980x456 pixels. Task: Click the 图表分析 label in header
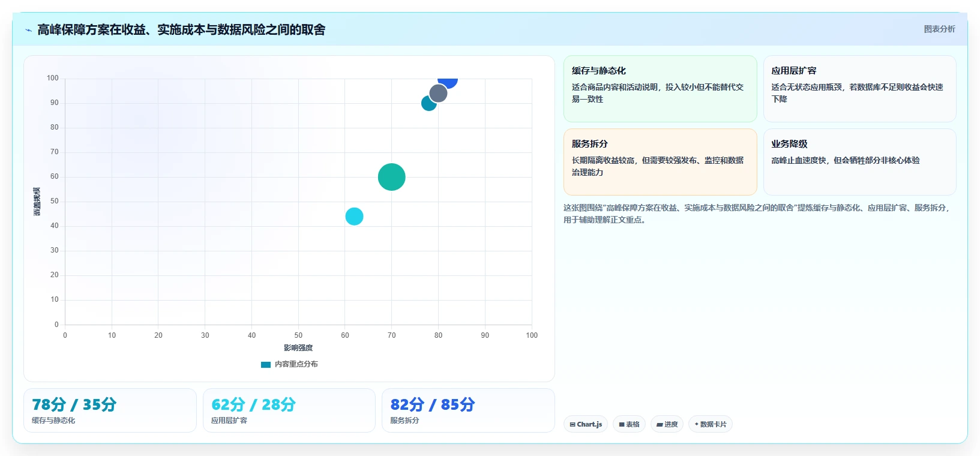click(x=939, y=29)
